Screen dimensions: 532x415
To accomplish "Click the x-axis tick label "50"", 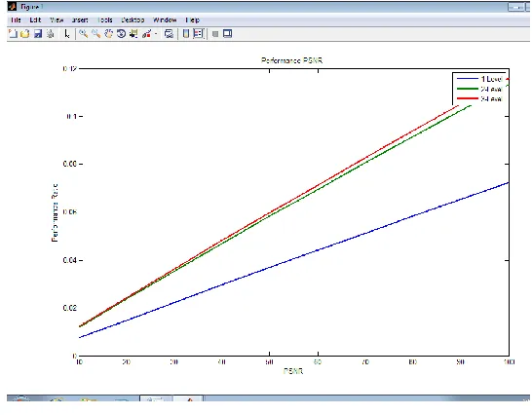I will click(269, 362).
